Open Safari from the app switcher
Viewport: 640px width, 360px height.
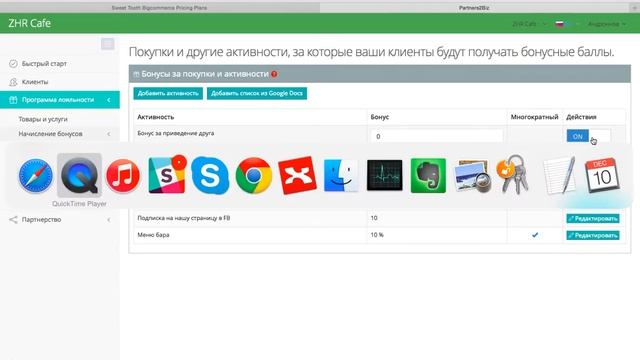click(x=36, y=176)
